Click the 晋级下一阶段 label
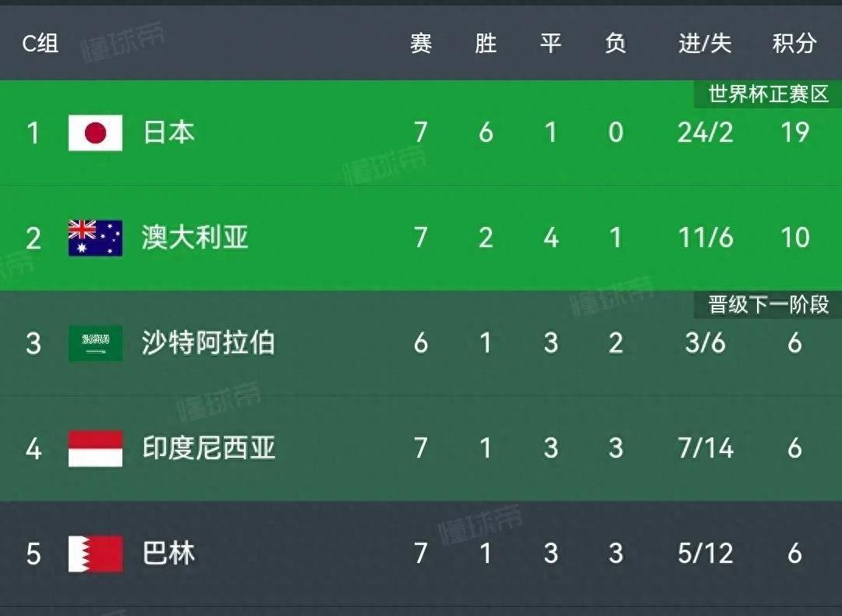 769,305
